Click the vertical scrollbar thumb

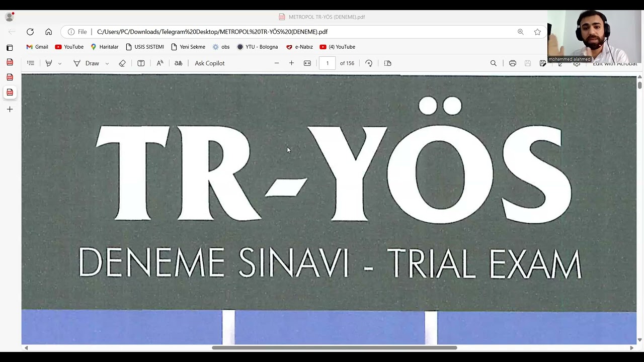click(x=639, y=85)
